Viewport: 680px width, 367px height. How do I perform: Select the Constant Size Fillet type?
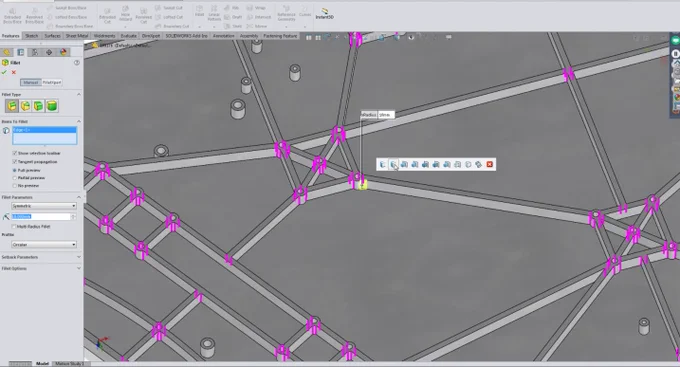pos(12,106)
